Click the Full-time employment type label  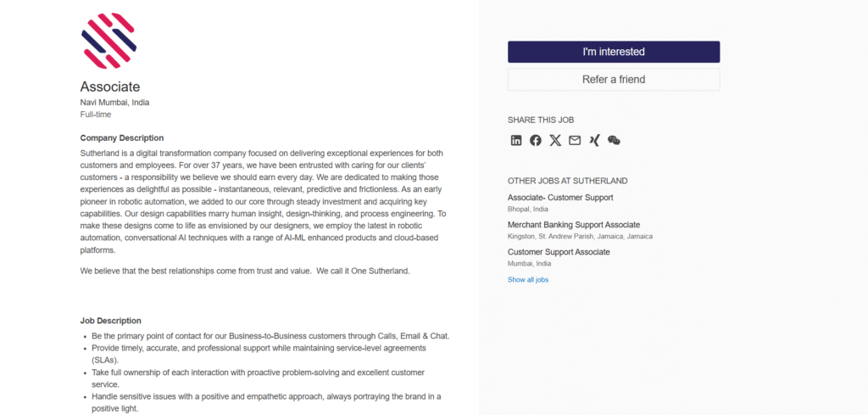tap(96, 114)
